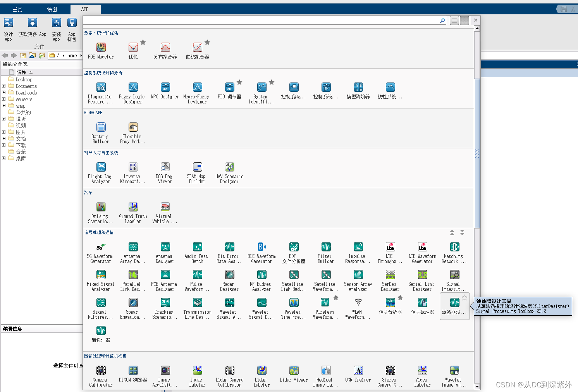Open Neuro-Fuzzy Designer app
The width and height of the screenshot is (578, 392).
(197, 93)
